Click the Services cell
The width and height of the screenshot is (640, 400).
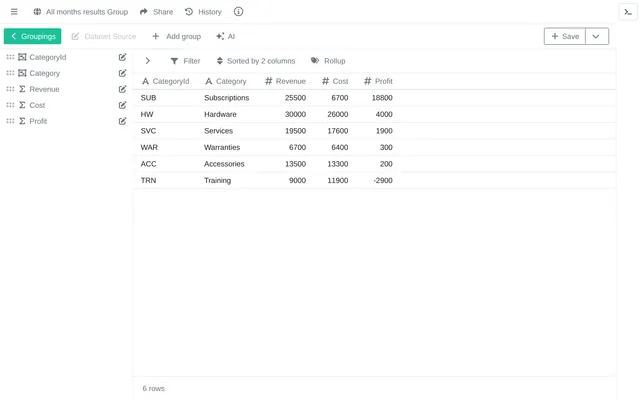click(218, 131)
